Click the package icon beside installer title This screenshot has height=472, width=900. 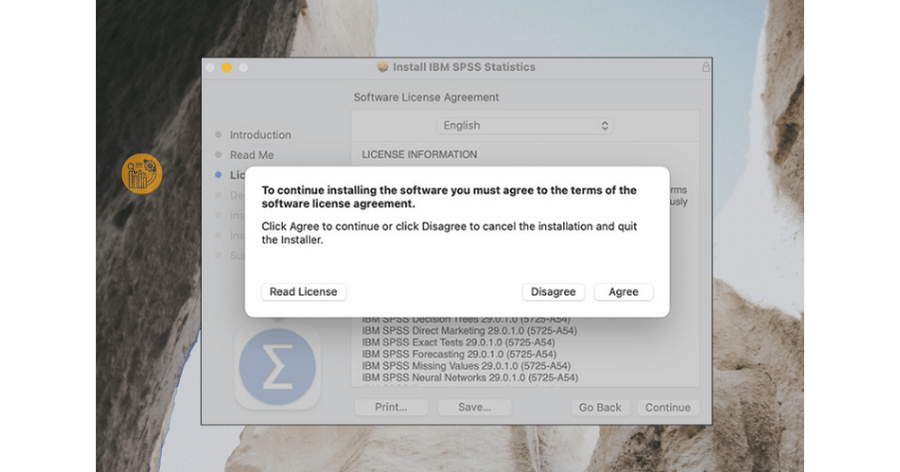(382, 68)
